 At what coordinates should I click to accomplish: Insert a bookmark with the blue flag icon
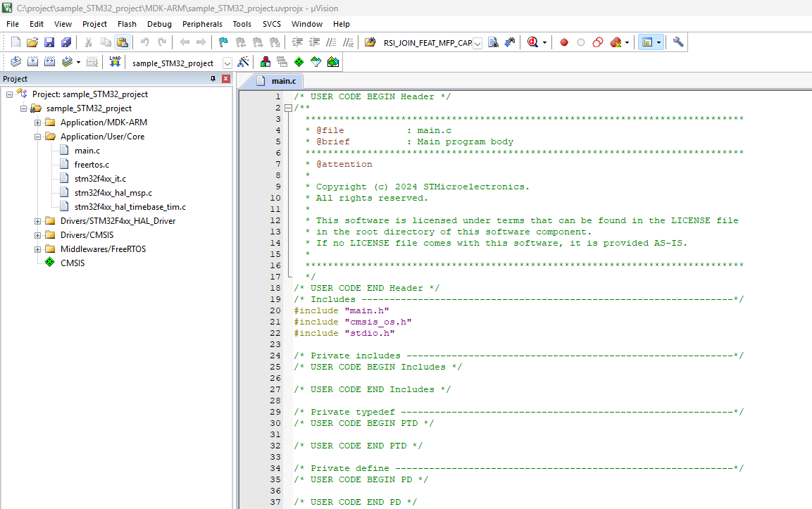(x=223, y=42)
